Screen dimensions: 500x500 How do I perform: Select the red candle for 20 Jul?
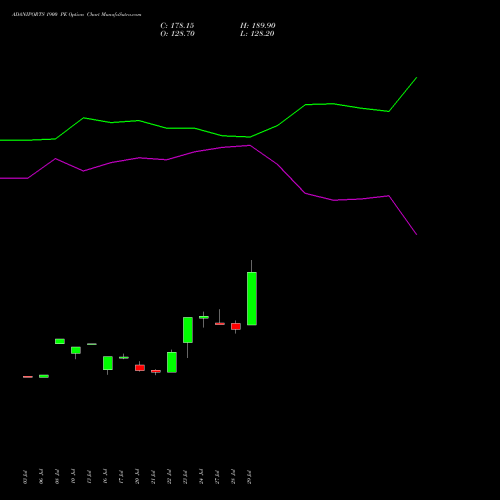tap(140, 368)
